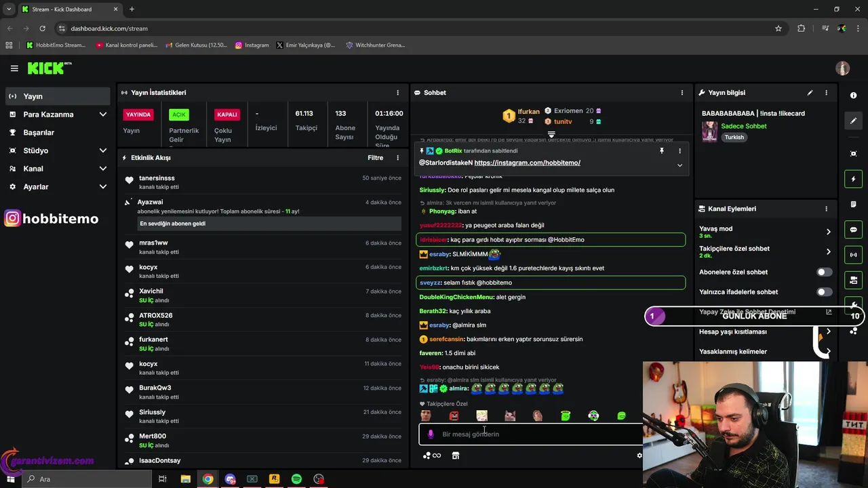
Task: Click Sadece Sohbet category link
Action: pos(744,126)
